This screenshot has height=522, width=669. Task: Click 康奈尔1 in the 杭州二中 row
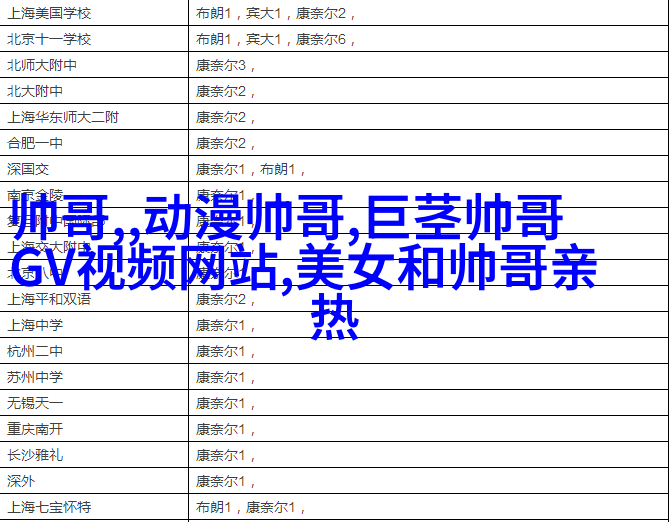point(428,351)
